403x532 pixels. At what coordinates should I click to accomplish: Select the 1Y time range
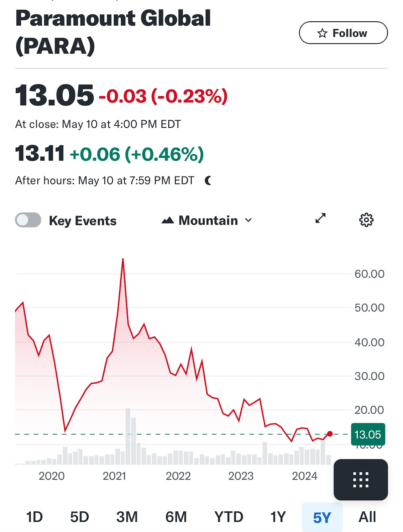tap(278, 517)
